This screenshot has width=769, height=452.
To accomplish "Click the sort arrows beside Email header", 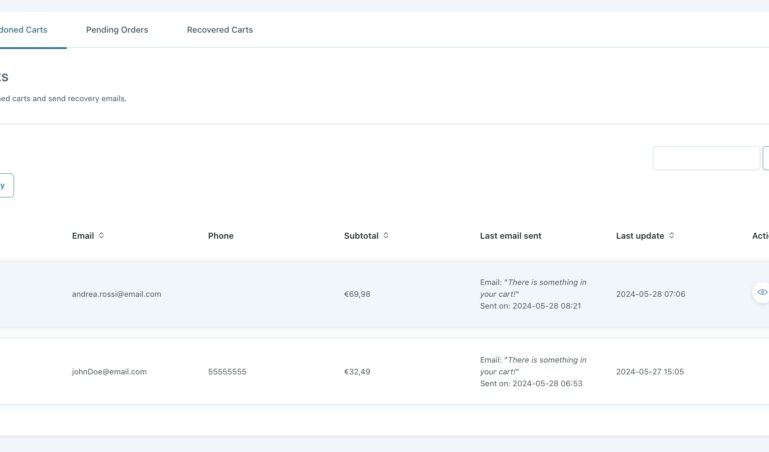I will point(101,236).
